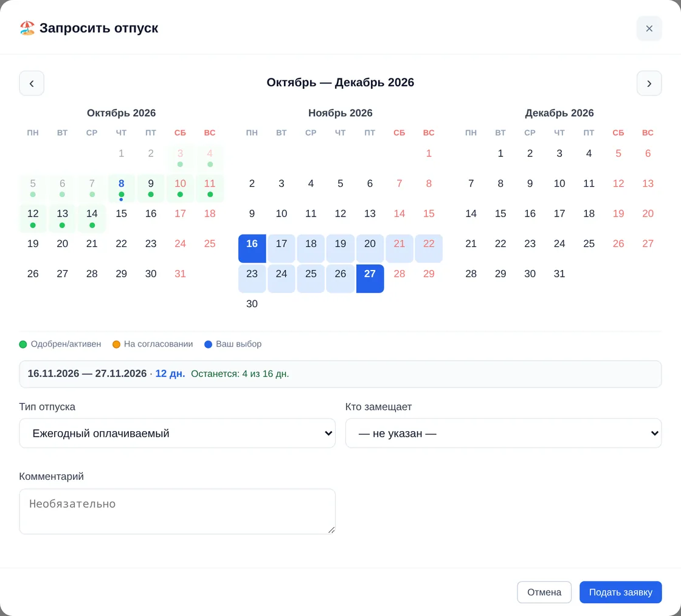Pick October 22 in the calendar
681x616 pixels.
tap(121, 249)
